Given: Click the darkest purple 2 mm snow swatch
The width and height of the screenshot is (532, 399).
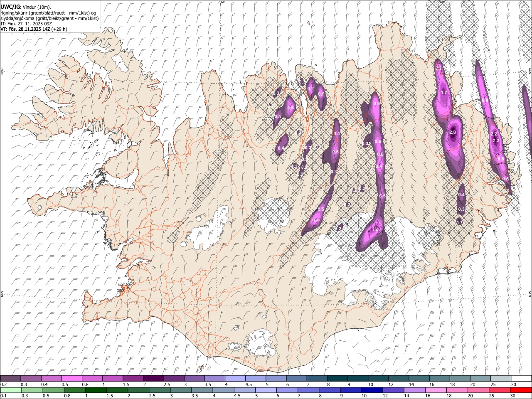Looking at the screenshot, I should (153, 378).
